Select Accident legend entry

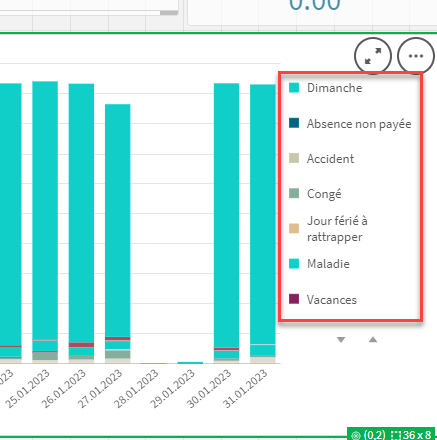tap(321, 159)
